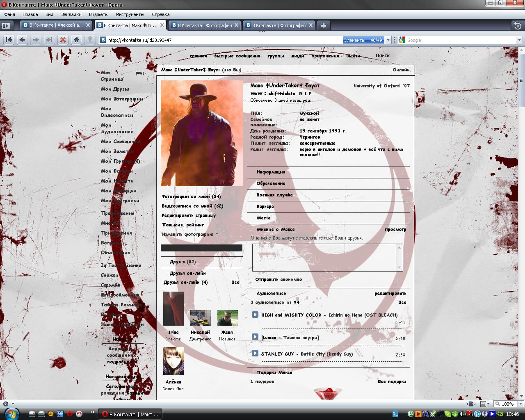
Task: Click the Opera rewind navigation button
Action: pos(9,40)
